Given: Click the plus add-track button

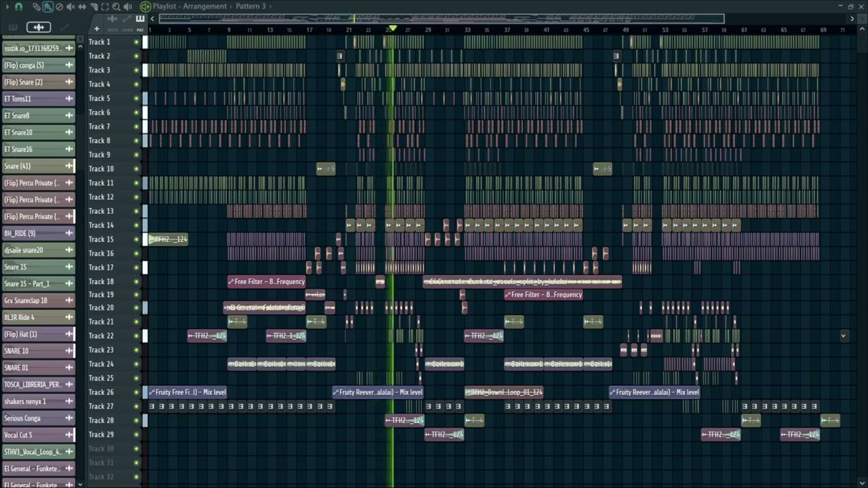Looking at the screenshot, I should [96, 28].
